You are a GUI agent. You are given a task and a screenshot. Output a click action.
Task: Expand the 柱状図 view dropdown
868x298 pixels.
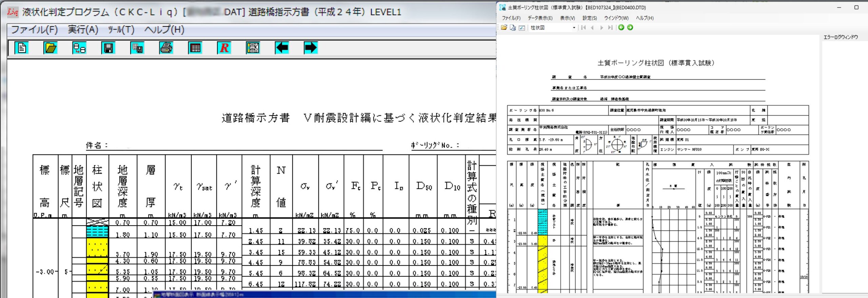coord(574,28)
